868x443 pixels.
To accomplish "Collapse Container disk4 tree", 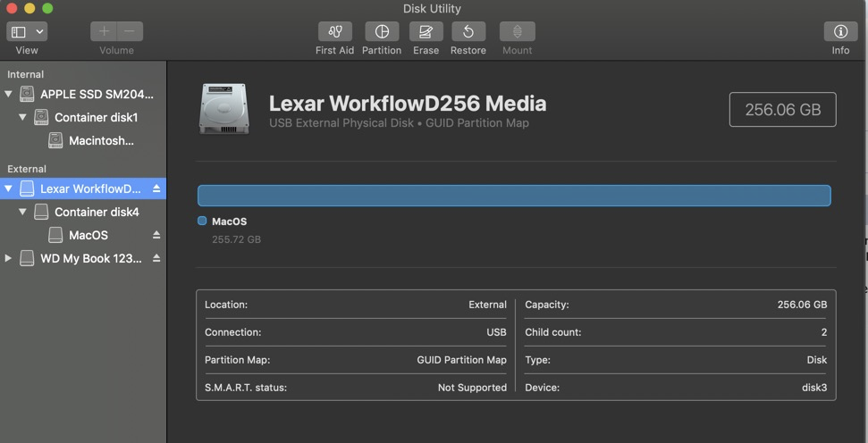I will click(22, 212).
